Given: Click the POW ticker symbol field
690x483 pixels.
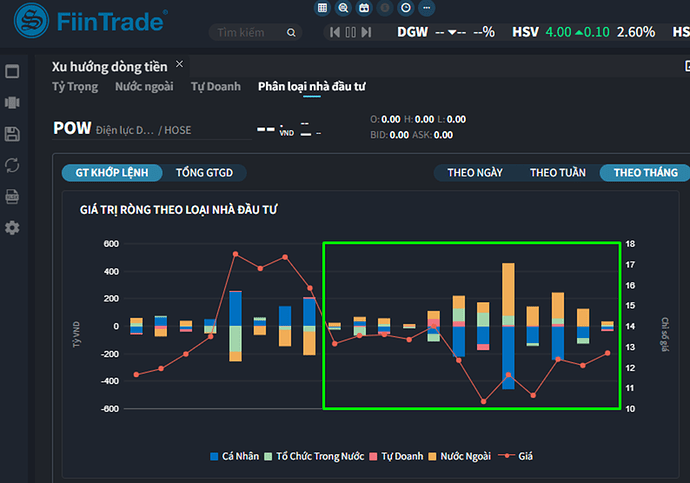Looking at the screenshot, I should 72,128.
